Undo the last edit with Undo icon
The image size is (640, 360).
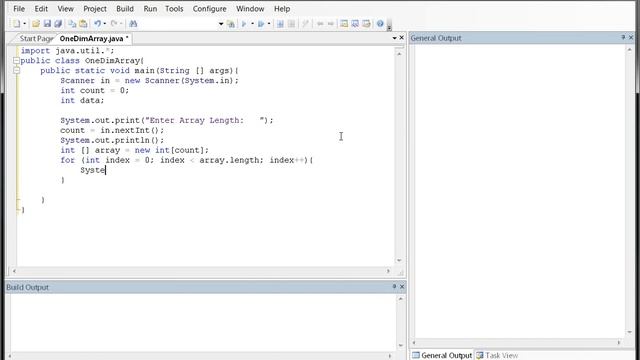point(98,24)
